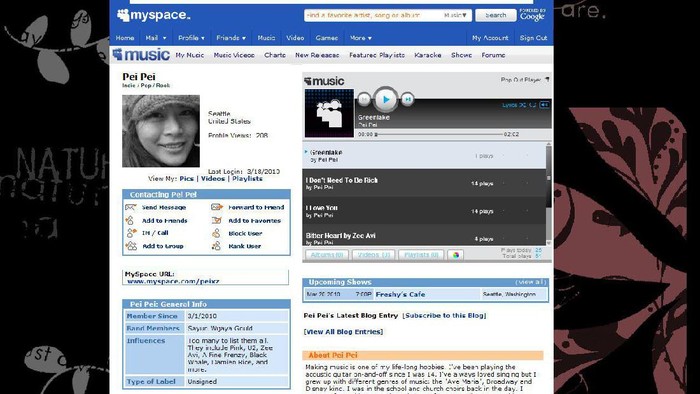Click the Send Message envelope icon

[x=131, y=207]
